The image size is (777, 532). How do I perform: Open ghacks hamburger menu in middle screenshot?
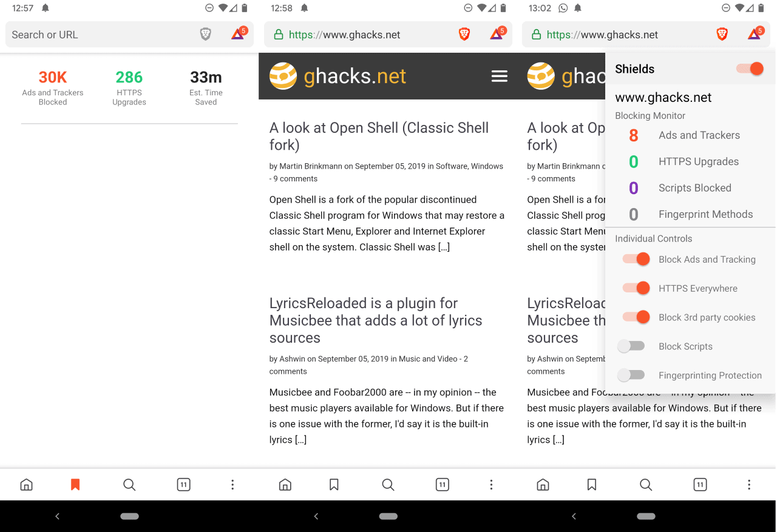(x=500, y=76)
